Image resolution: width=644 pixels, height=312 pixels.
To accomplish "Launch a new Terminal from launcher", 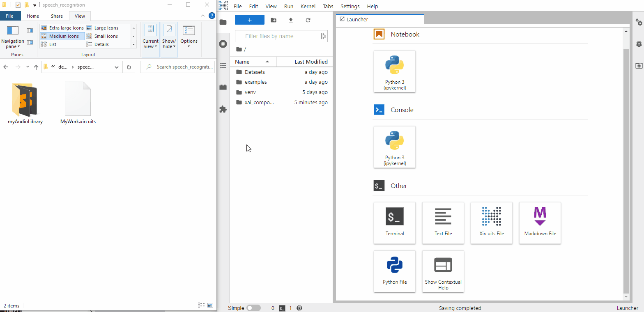I will pyautogui.click(x=394, y=223).
